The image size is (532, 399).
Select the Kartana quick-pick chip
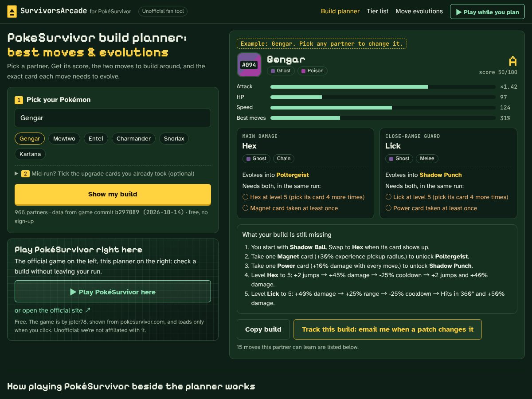click(30, 154)
